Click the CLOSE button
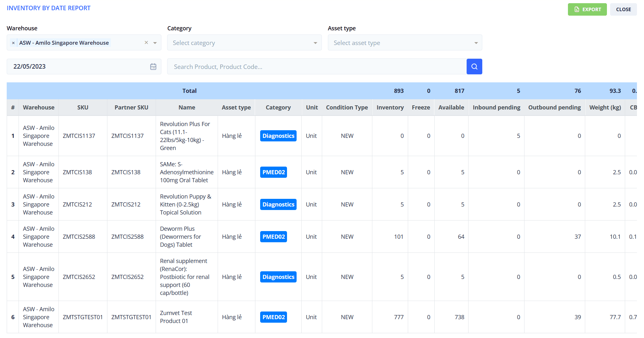 click(623, 9)
